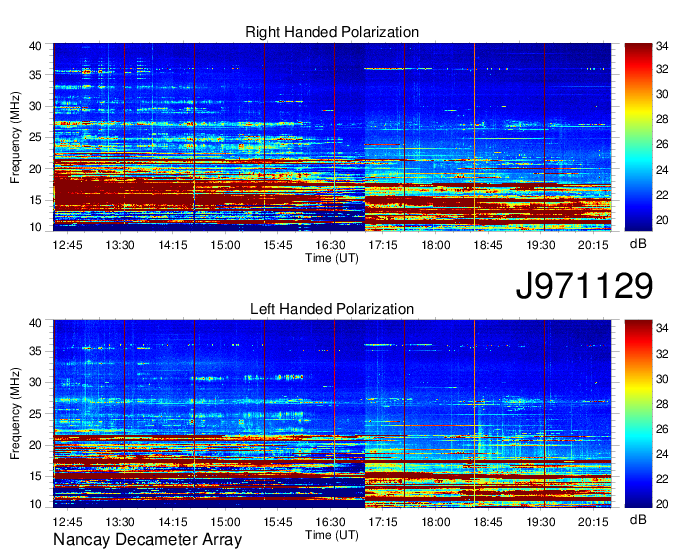The width and height of the screenshot is (680, 552).
Task: Click Time (UT) label under Right Handed plot
Action: (x=332, y=258)
